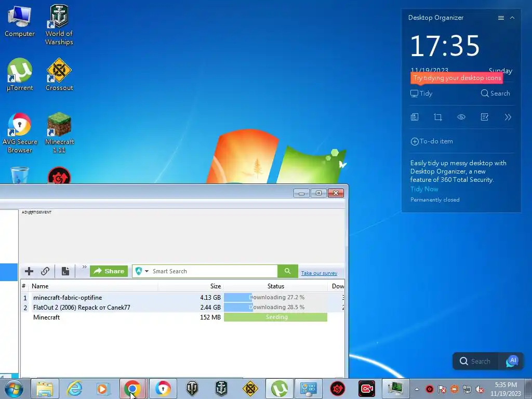
Task: Open the notes edit icon in Desktop Organizer
Action: (x=485, y=117)
